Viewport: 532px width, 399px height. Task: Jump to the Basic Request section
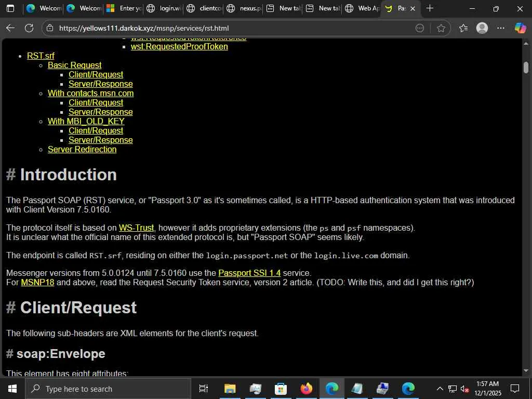click(75, 65)
